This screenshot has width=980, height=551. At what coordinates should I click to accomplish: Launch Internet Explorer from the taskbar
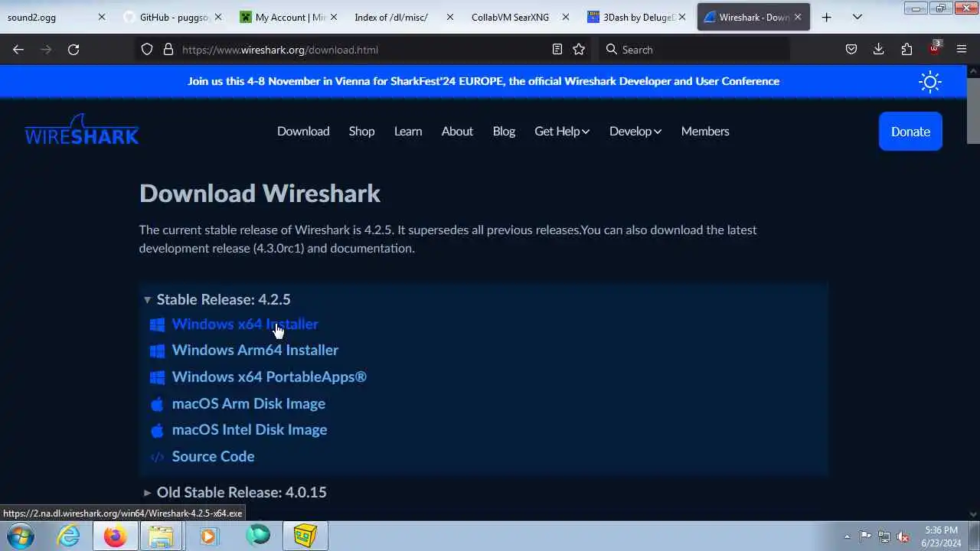(x=69, y=536)
